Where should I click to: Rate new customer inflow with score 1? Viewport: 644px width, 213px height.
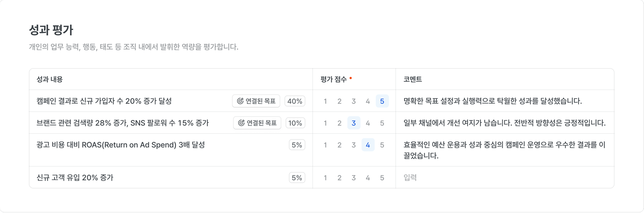click(325, 178)
